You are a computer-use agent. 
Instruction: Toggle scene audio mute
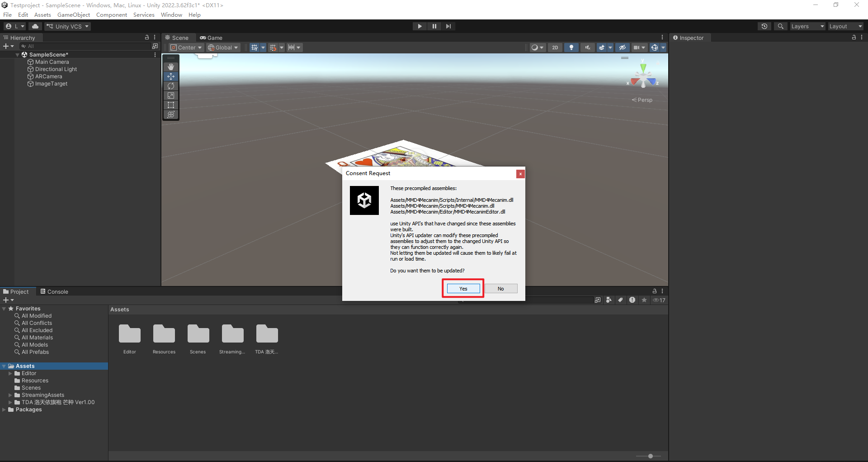(x=588, y=48)
